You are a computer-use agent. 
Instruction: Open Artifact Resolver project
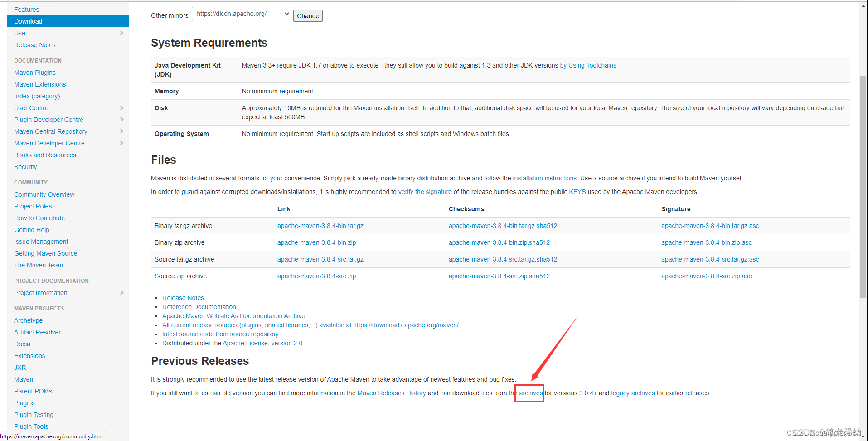37,332
